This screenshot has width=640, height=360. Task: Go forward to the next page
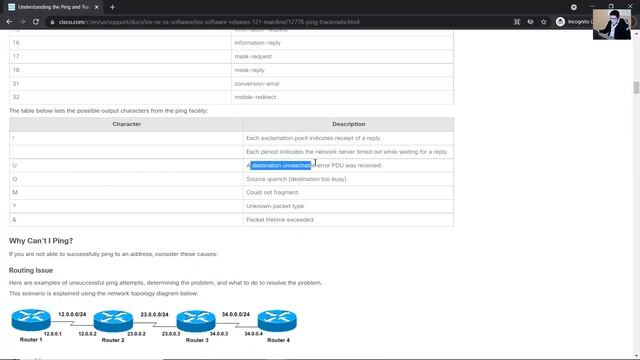(22, 22)
